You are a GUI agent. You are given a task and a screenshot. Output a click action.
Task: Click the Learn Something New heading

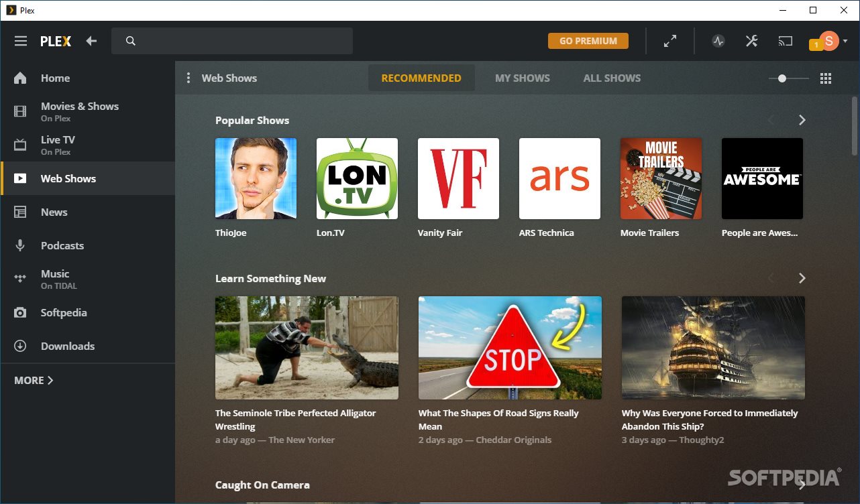(270, 278)
